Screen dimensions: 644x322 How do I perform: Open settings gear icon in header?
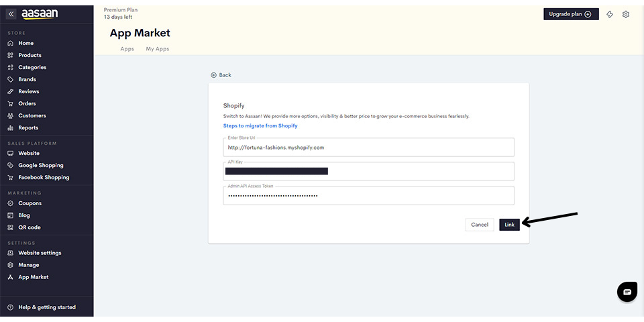pyautogui.click(x=625, y=14)
